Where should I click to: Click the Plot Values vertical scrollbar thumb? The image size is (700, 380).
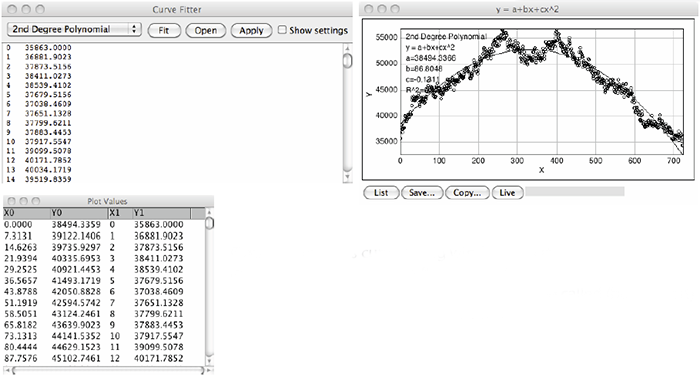click(209, 223)
